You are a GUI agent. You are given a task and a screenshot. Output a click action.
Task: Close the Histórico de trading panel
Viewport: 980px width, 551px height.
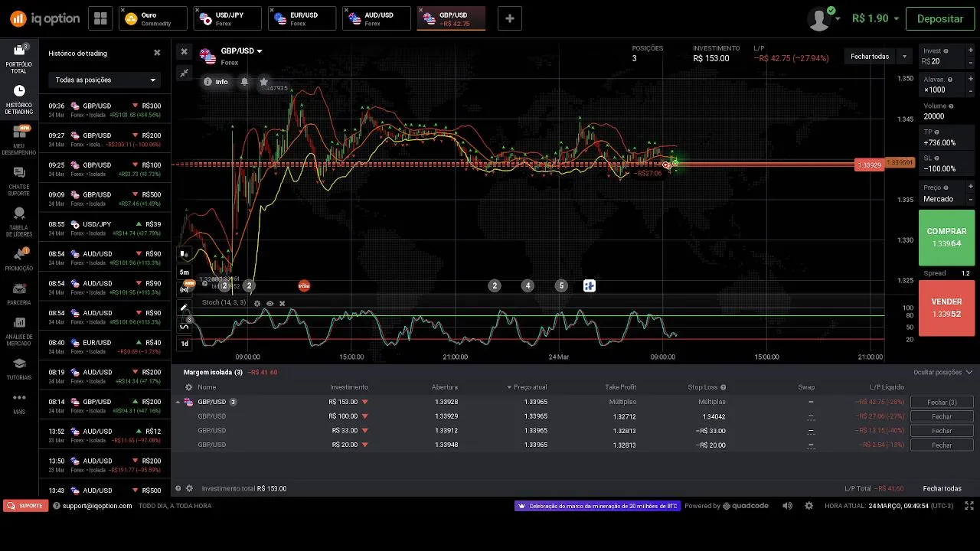pyautogui.click(x=157, y=53)
